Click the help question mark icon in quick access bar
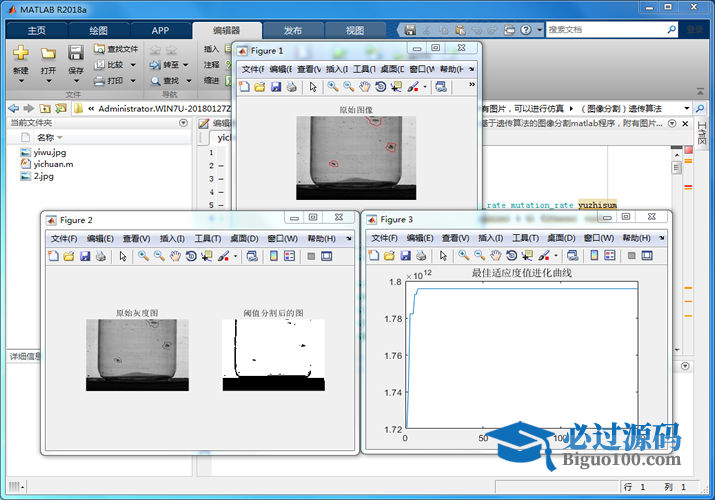This screenshot has height=500, width=715. click(x=526, y=30)
